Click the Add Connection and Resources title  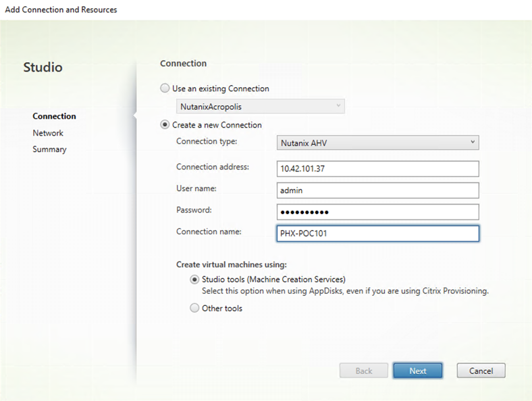[61, 9]
